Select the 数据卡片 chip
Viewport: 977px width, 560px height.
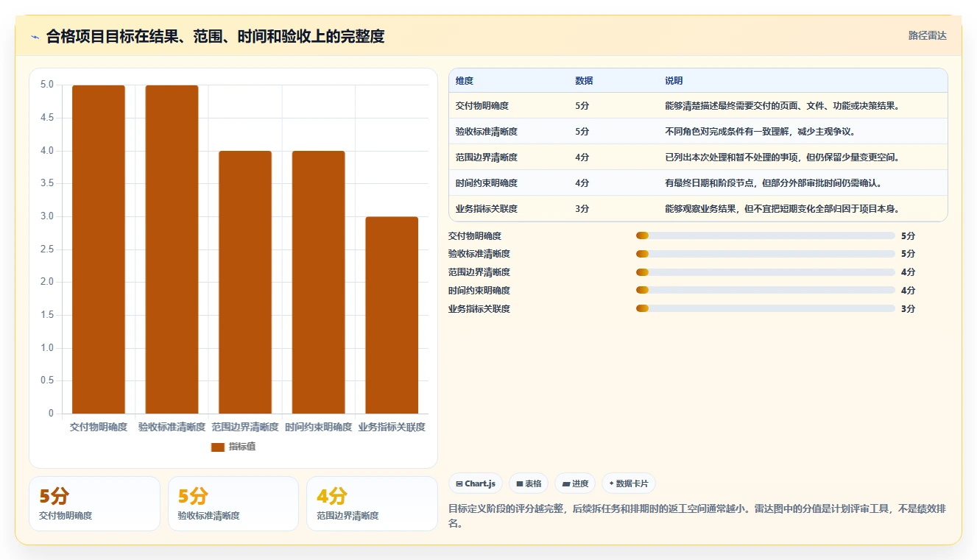629,483
